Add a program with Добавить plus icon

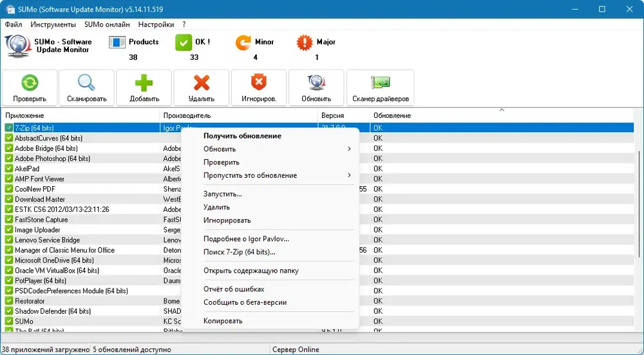pos(144,83)
